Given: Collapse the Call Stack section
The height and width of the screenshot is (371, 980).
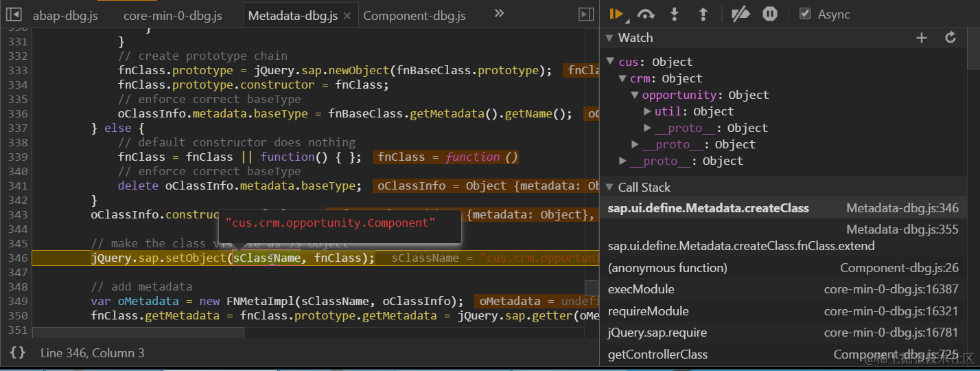Looking at the screenshot, I should (609, 187).
